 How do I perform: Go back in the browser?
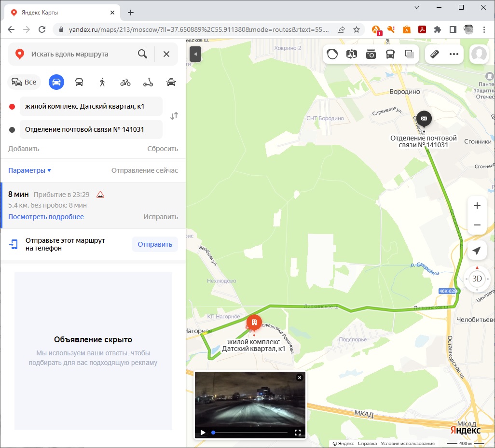pyautogui.click(x=11, y=30)
